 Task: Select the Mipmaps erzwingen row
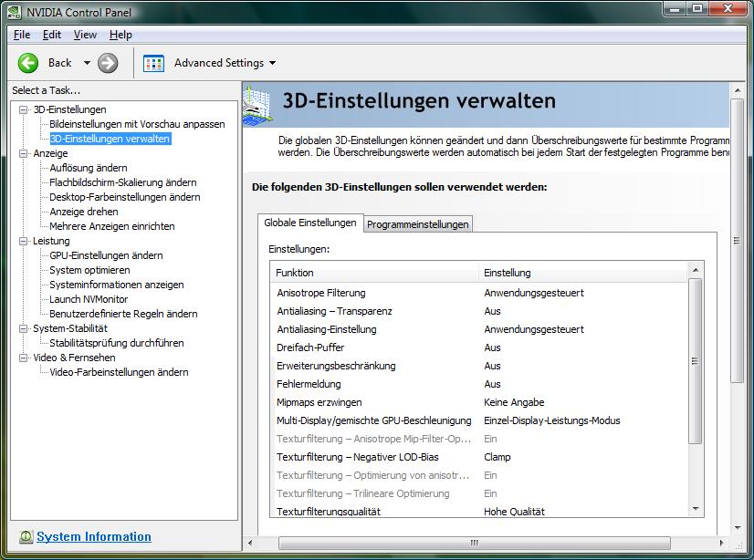[x=479, y=402]
